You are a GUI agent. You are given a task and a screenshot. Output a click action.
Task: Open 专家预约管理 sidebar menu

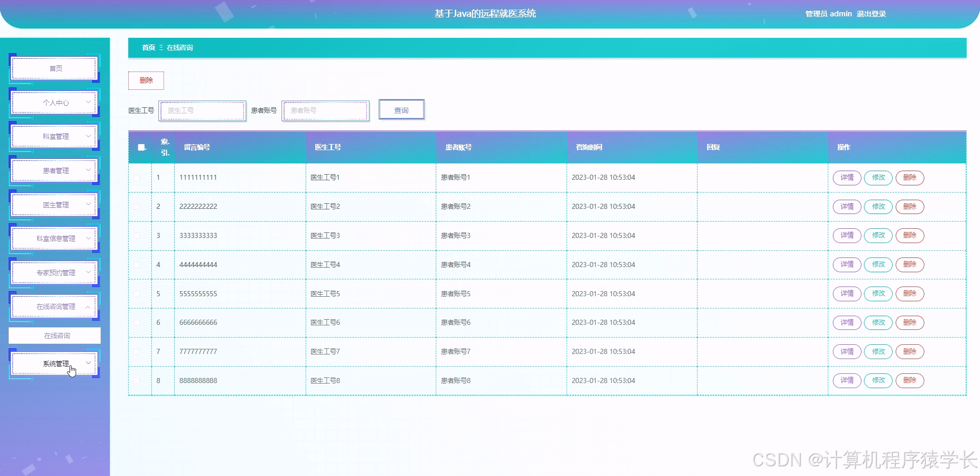click(x=55, y=273)
